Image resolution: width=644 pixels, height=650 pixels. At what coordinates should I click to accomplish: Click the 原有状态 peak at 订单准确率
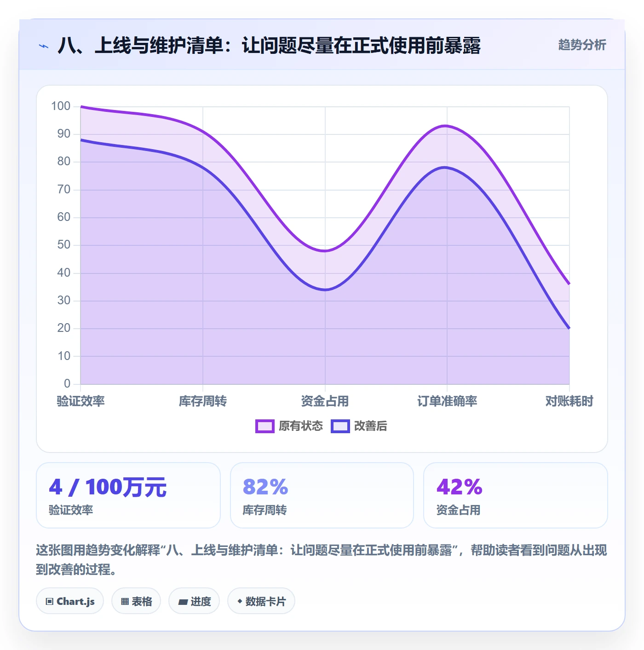[445, 126]
